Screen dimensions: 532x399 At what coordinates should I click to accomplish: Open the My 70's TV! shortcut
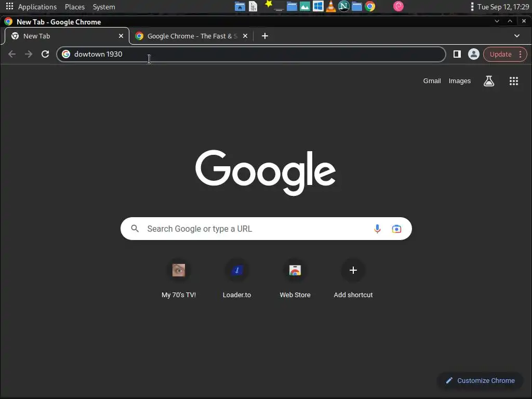(179, 280)
